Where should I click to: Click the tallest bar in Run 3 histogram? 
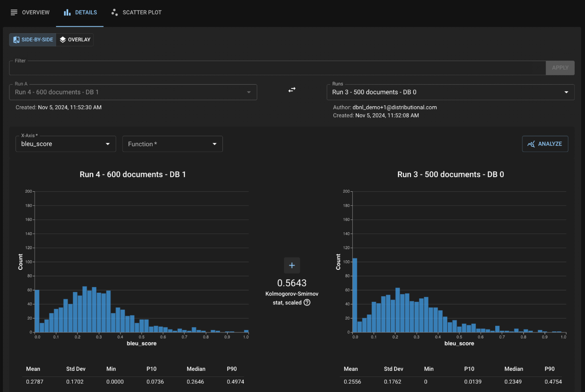point(355,295)
